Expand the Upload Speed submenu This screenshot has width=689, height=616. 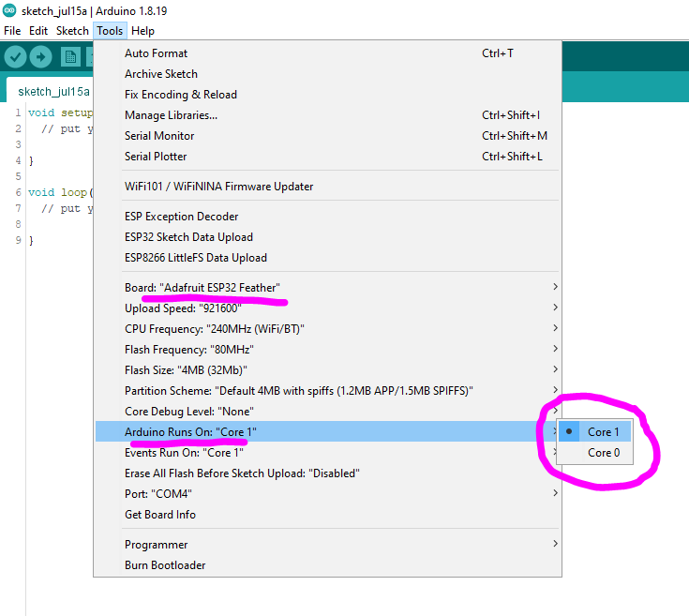coord(328,308)
